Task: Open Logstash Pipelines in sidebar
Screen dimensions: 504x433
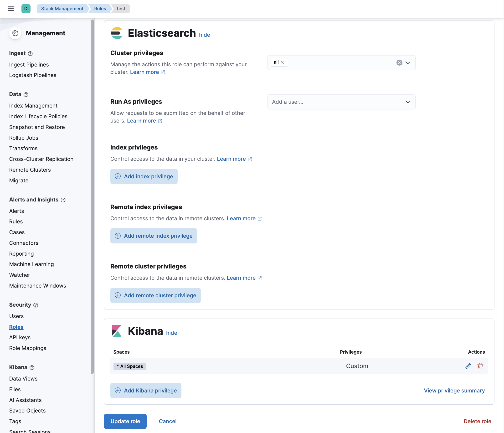Action: pos(33,75)
